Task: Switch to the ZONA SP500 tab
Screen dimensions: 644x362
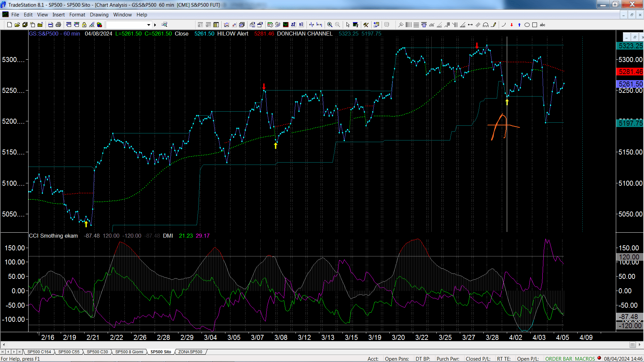Action: [190, 352]
